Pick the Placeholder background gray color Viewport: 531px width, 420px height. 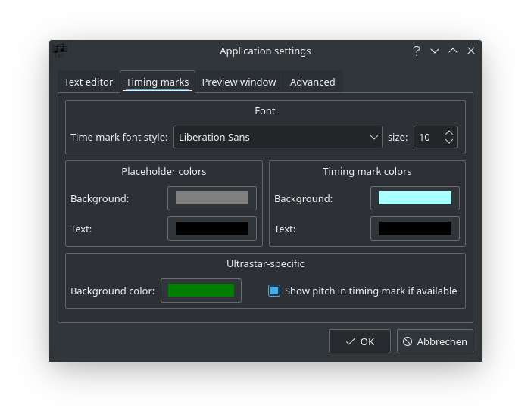[x=212, y=198]
